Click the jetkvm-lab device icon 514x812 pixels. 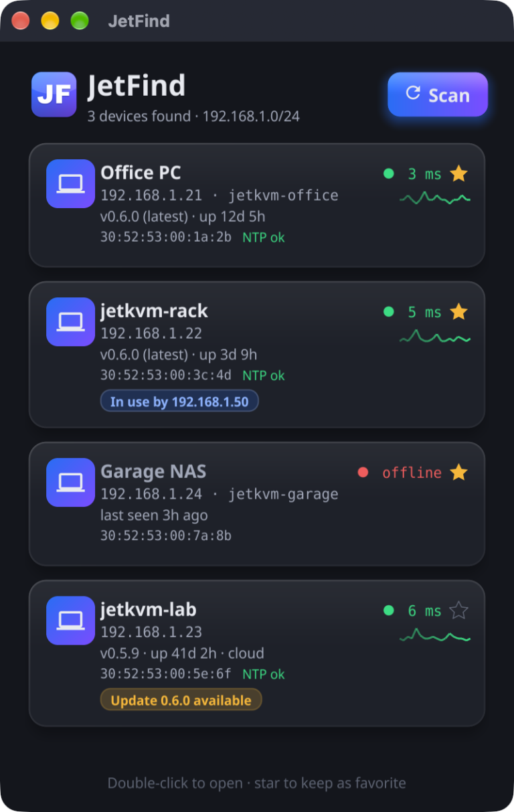[x=70, y=621]
